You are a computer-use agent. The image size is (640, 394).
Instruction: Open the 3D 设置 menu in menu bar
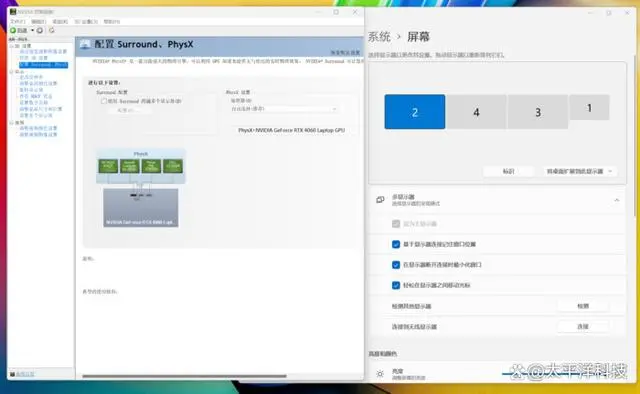click(x=86, y=21)
